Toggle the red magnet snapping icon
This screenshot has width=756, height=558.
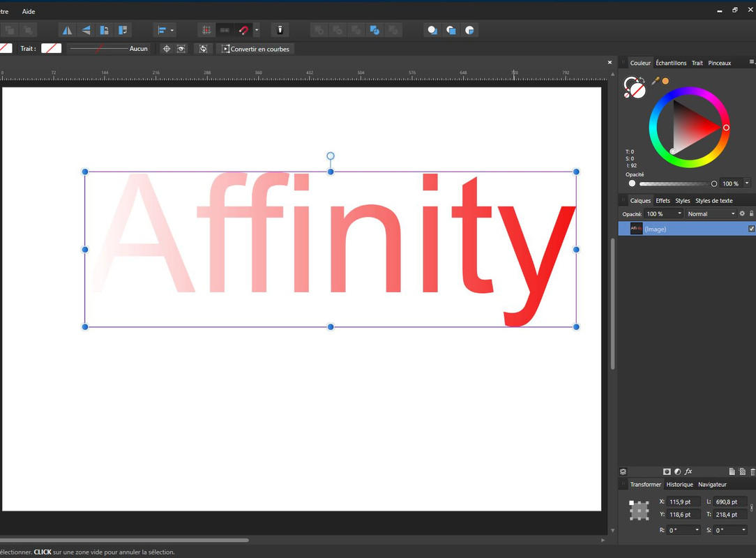(243, 31)
